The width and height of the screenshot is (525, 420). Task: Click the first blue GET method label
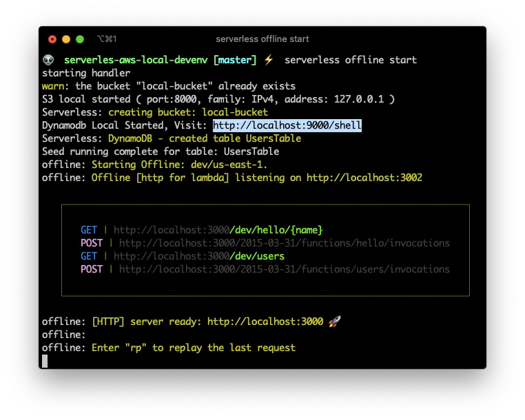pyautogui.click(x=89, y=230)
